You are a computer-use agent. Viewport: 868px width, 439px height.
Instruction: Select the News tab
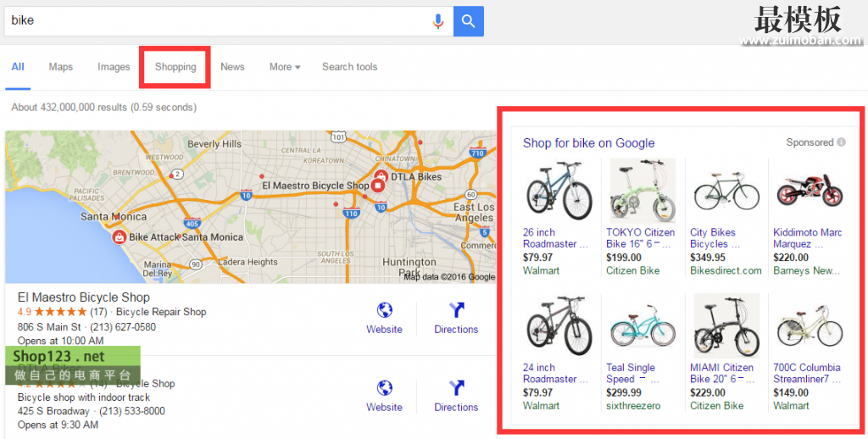pyautogui.click(x=232, y=67)
